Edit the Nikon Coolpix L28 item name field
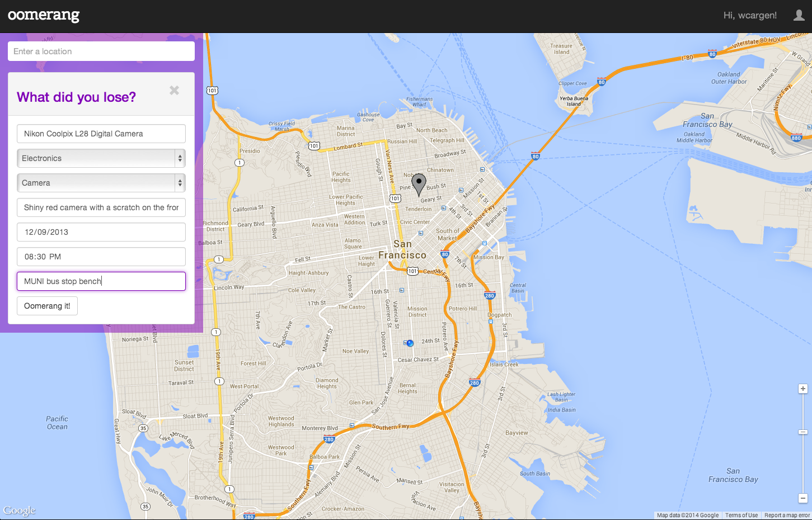 click(101, 134)
